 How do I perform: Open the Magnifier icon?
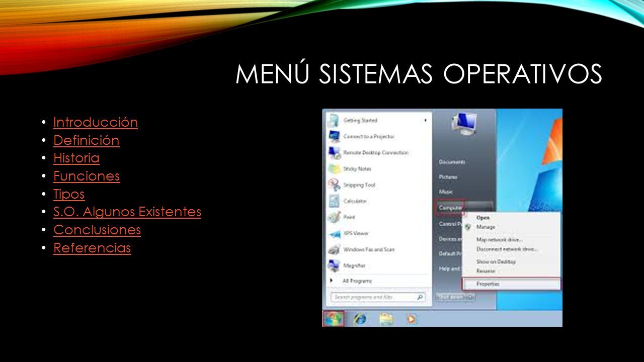(x=334, y=265)
